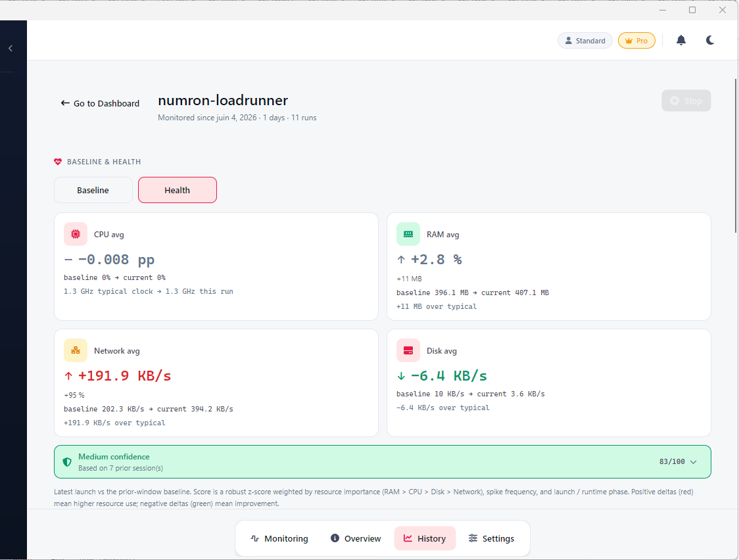This screenshot has height=560, width=739.
Task: Open the Settings tab
Action: click(492, 538)
